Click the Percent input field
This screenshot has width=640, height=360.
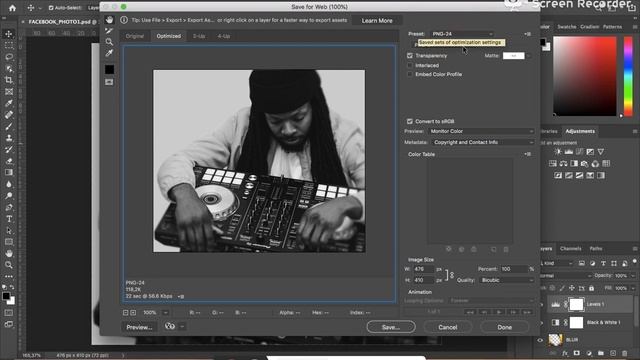pos(514,269)
